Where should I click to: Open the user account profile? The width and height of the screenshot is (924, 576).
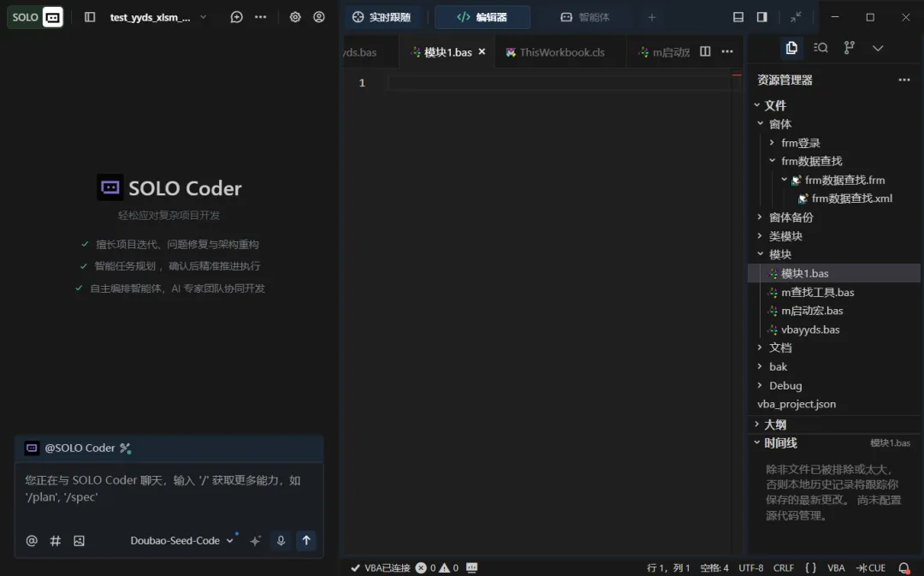319,17
